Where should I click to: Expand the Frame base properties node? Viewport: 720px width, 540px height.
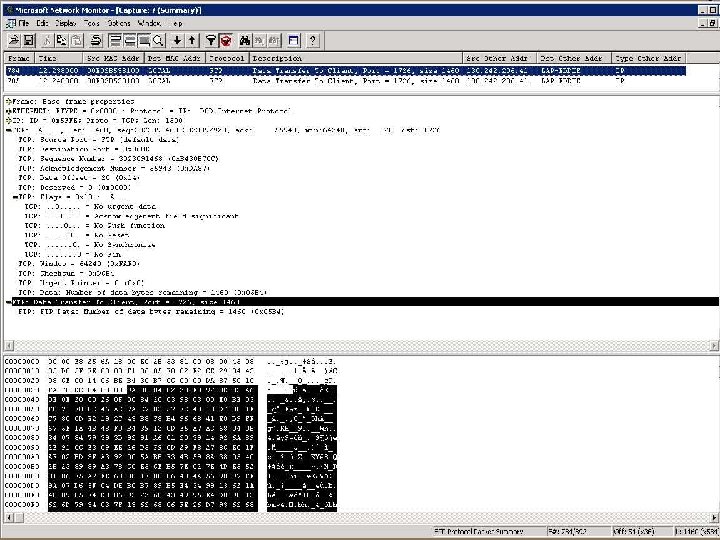8,101
